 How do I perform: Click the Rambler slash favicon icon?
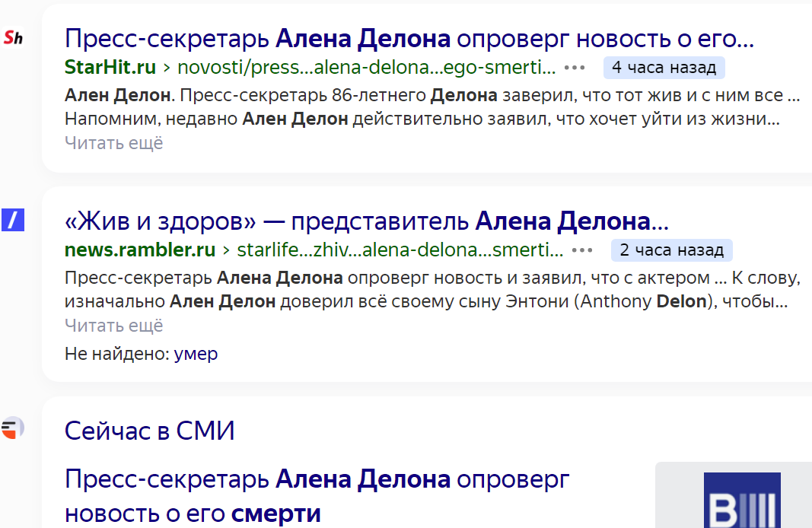point(13,220)
